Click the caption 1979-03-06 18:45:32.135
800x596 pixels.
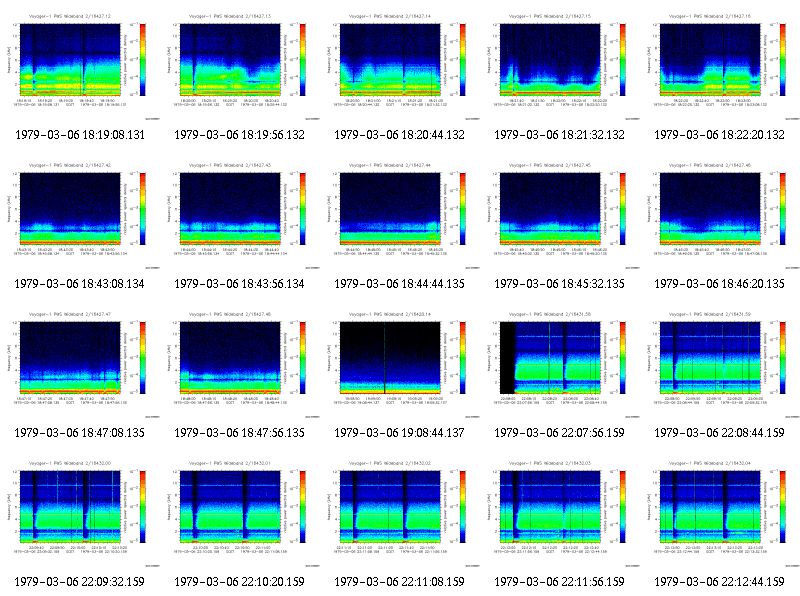tap(560, 284)
